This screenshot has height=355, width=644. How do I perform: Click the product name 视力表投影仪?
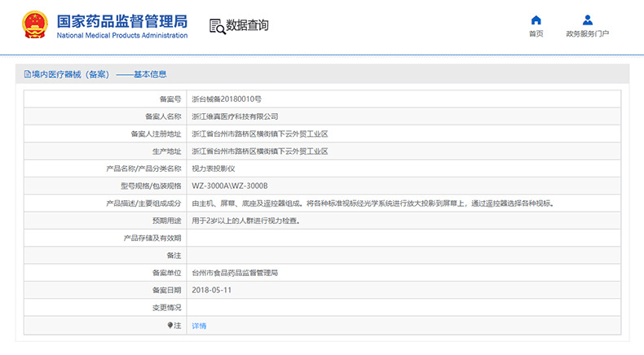tap(213, 169)
